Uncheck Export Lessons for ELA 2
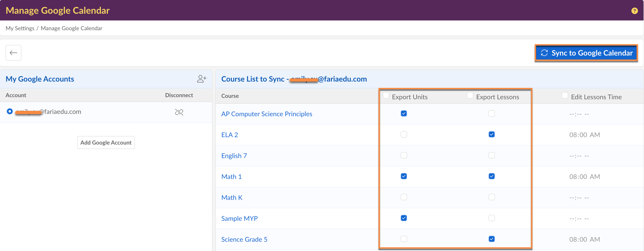This screenshot has width=644, height=251. click(491, 135)
